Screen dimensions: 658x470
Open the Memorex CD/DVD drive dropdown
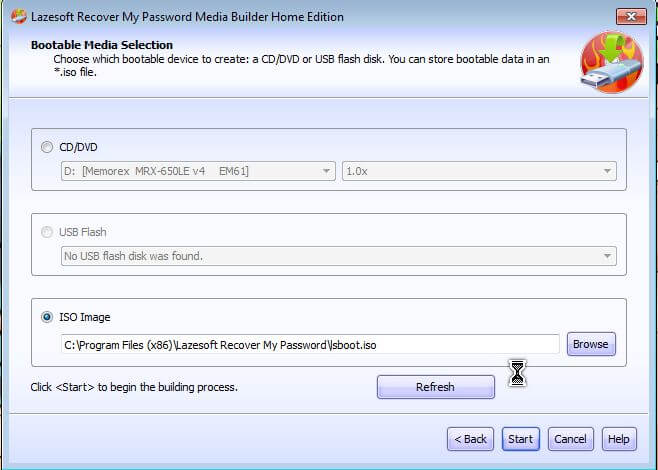pyautogui.click(x=198, y=171)
